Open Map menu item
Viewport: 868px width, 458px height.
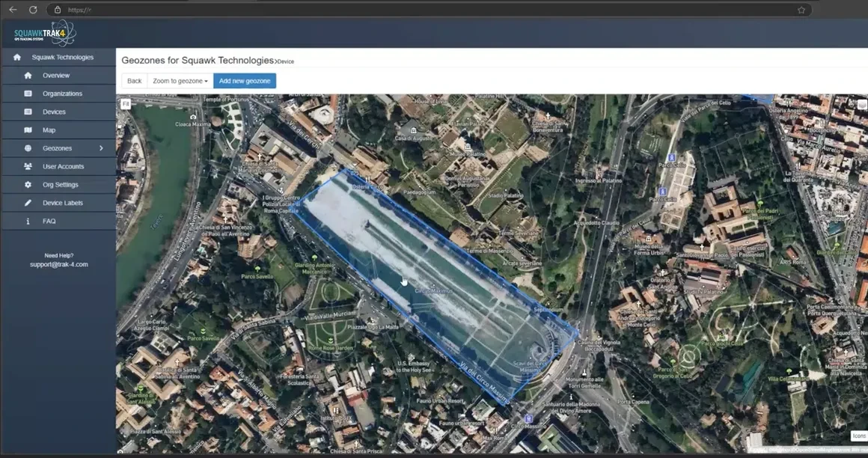[58, 130]
